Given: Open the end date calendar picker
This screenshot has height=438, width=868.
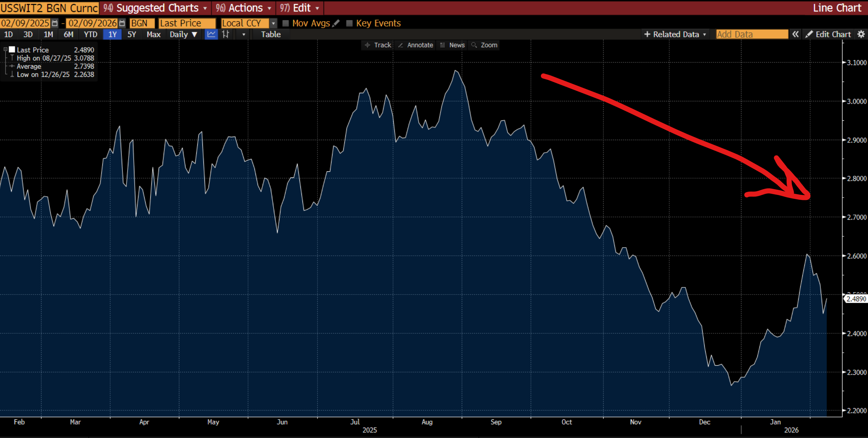Looking at the screenshot, I should [122, 23].
